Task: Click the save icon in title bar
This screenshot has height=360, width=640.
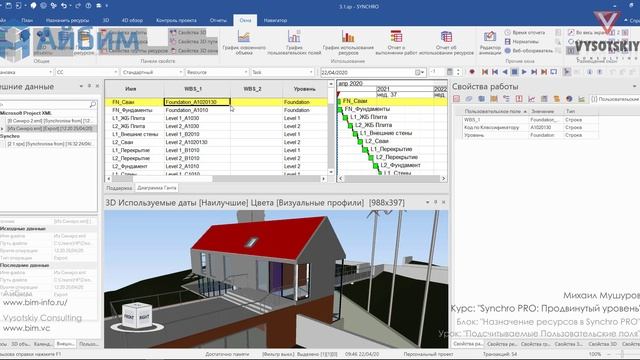Action: (x=9, y=6)
